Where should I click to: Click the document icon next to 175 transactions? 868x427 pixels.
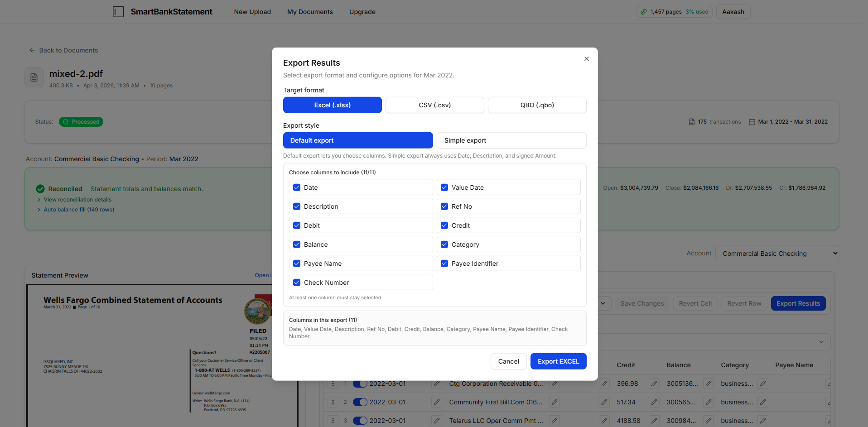pyautogui.click(x=691, y=121)
